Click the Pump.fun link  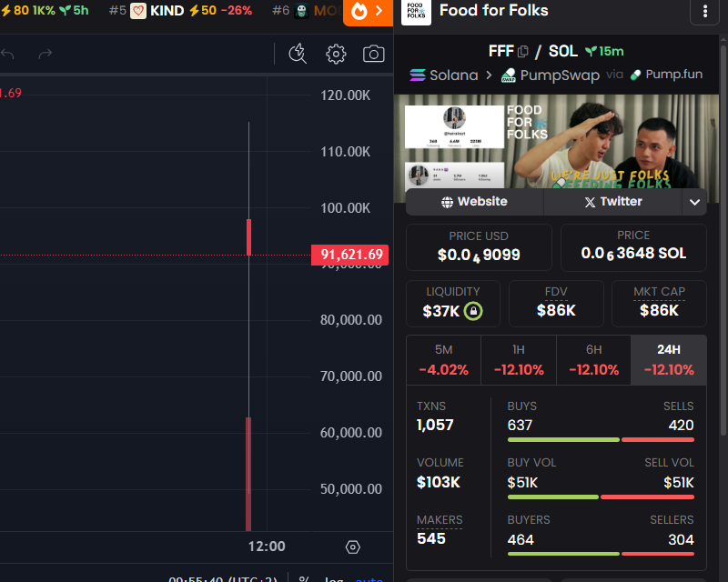click(667, 75)
